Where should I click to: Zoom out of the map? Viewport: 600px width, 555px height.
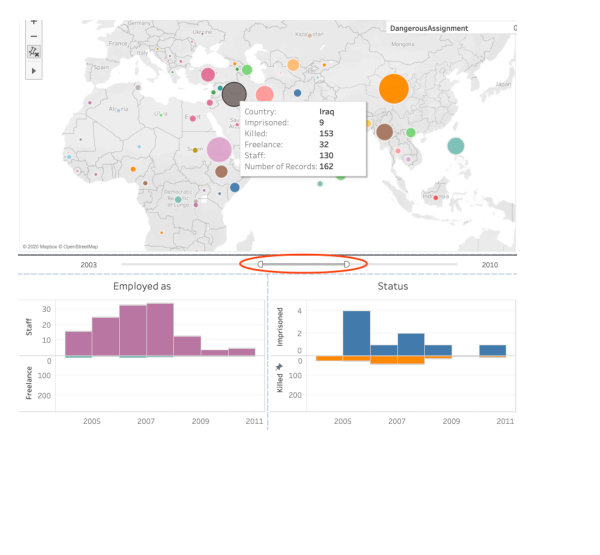point(34,36)
